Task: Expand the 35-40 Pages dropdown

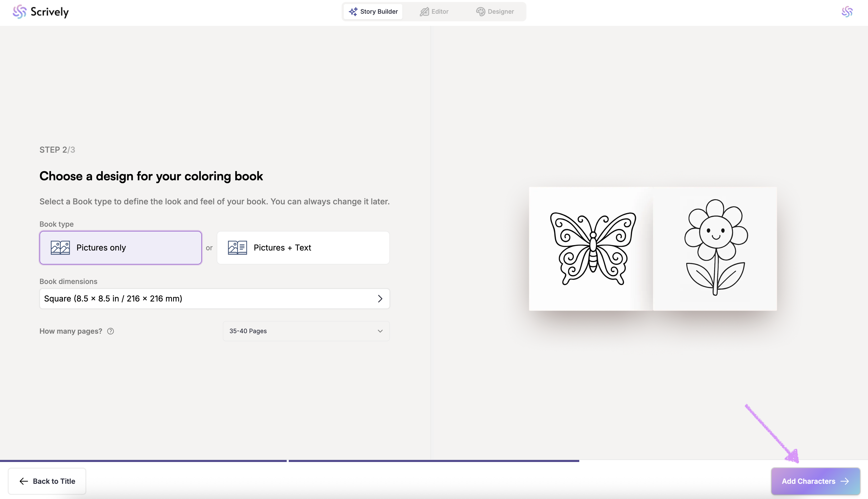Action: pyautogui.click(x=306, y=331)
